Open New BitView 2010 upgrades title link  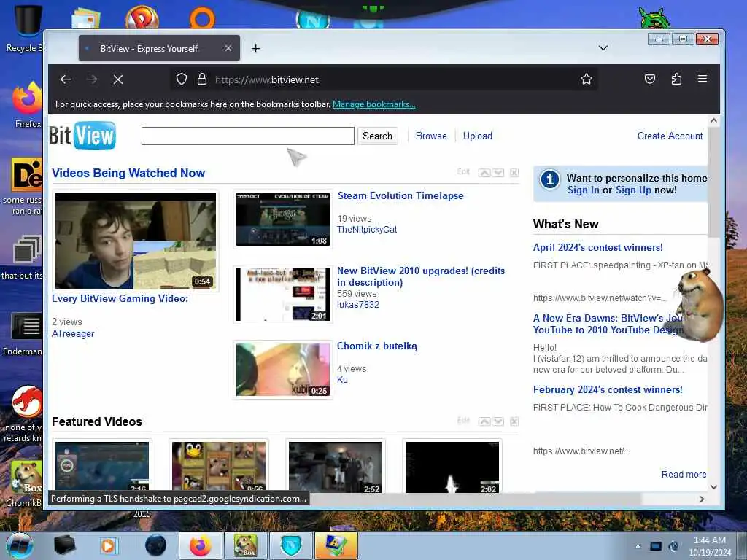(421, 276)
